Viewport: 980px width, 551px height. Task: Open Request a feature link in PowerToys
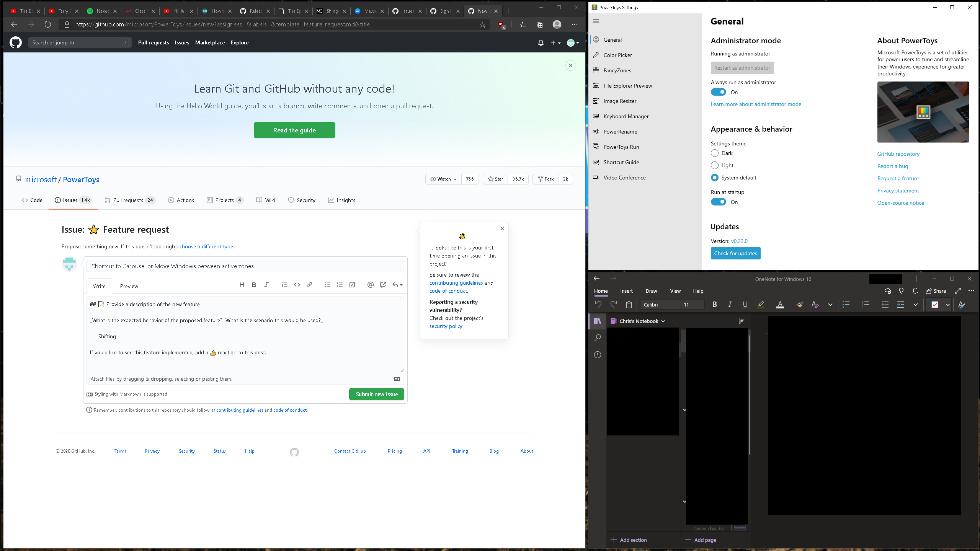pyautogui.click(x=898, y=178)
